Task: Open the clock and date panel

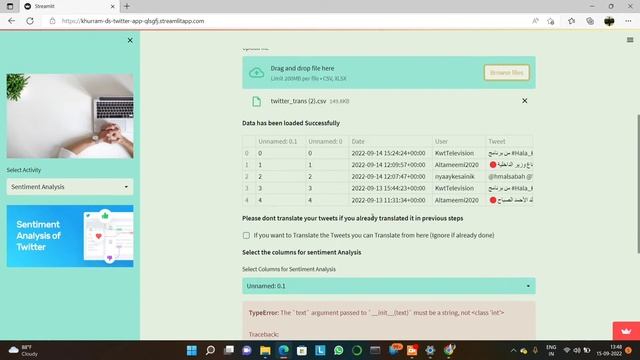Action: [609, 350]
